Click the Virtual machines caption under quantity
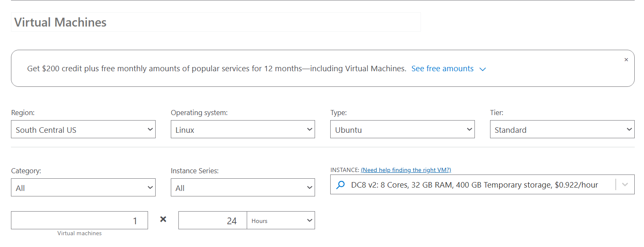 79,234
